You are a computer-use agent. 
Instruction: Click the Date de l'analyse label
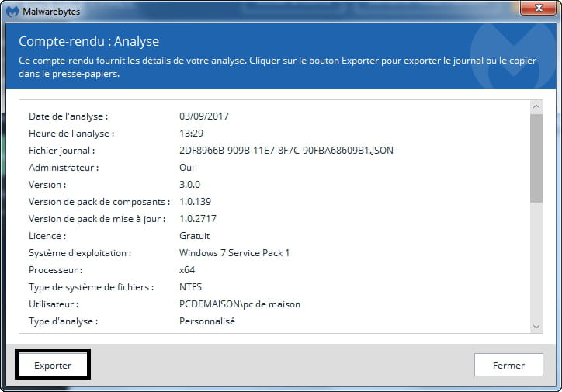68,116
